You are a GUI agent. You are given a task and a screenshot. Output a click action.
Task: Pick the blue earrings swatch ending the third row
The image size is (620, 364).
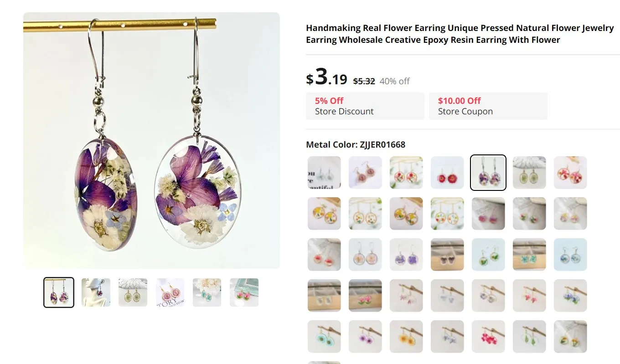coord(570,255)
